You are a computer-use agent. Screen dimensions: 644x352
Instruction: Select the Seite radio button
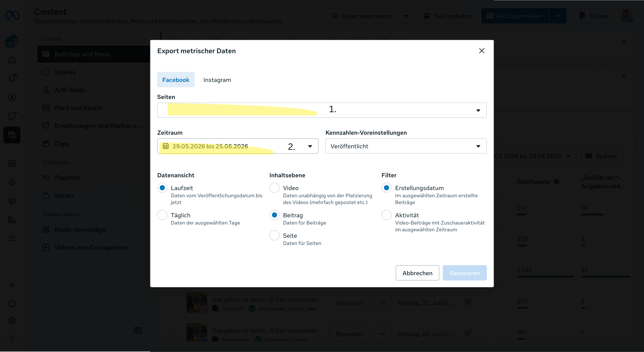coord(274,235)
